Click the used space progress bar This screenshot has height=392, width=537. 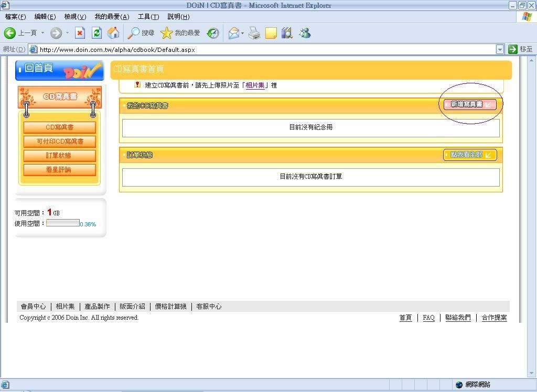(x=62, y=223)
